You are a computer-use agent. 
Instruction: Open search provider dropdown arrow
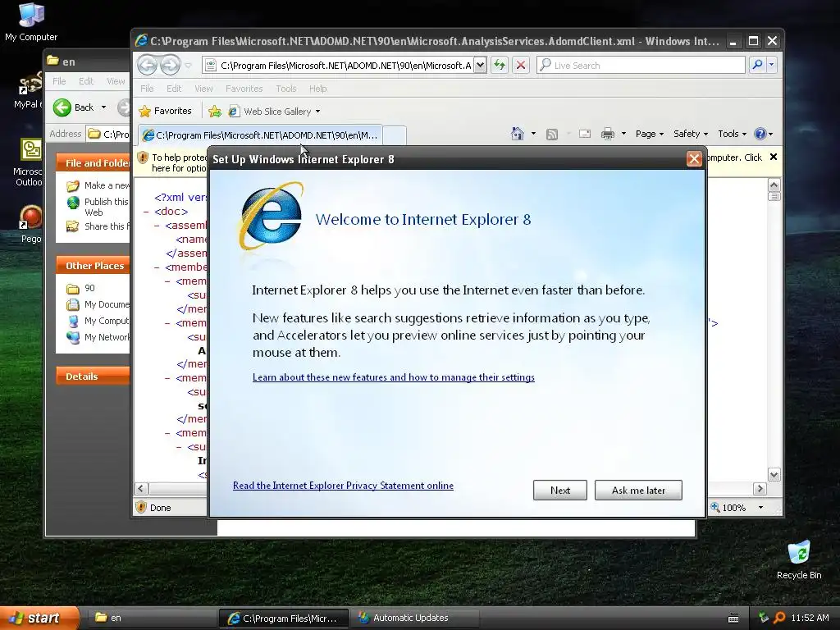tap(771, 65)
